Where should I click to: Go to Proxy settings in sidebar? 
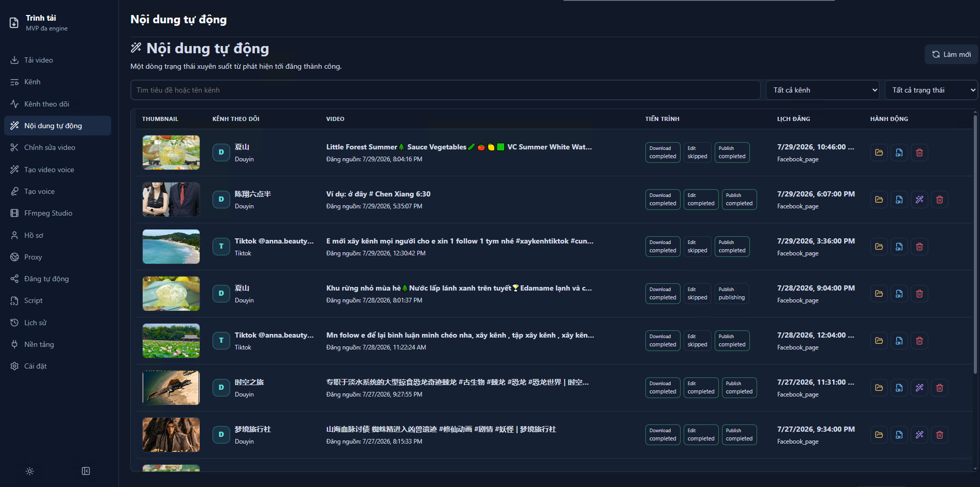57,257
